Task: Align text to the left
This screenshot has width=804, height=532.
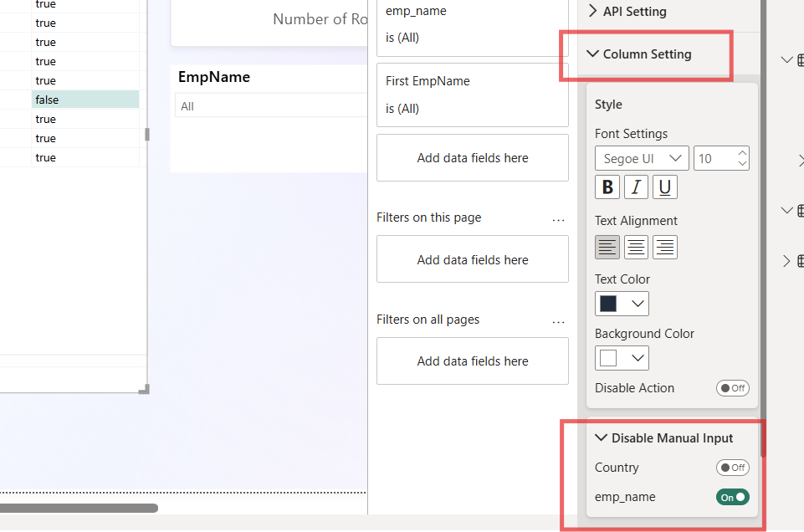Action: (x=607, y=247)
